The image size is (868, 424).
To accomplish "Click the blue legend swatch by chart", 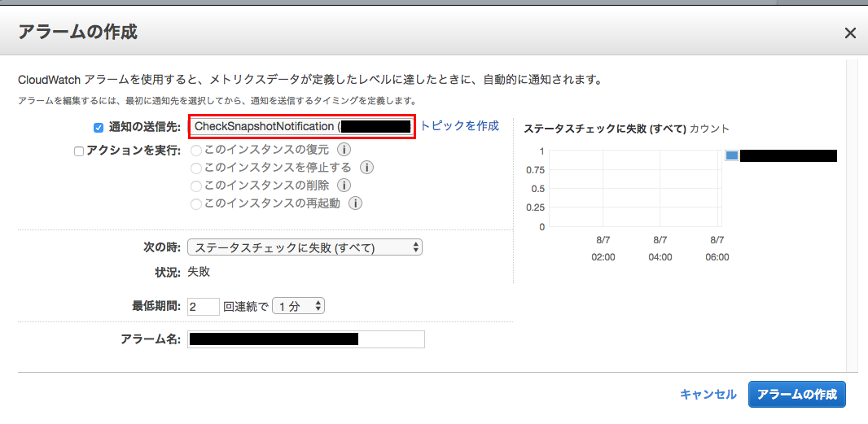I will [731, 155].
